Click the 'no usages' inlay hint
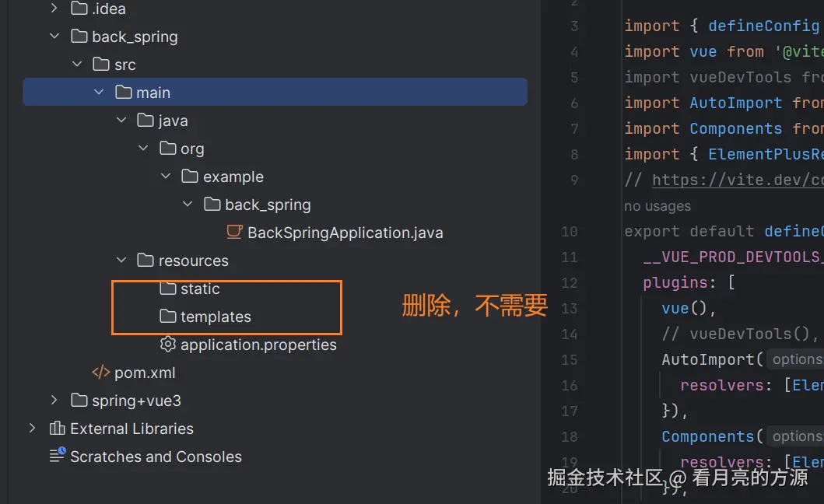The height and width of the screenshot is (504, 824). (x=657, y=206)
